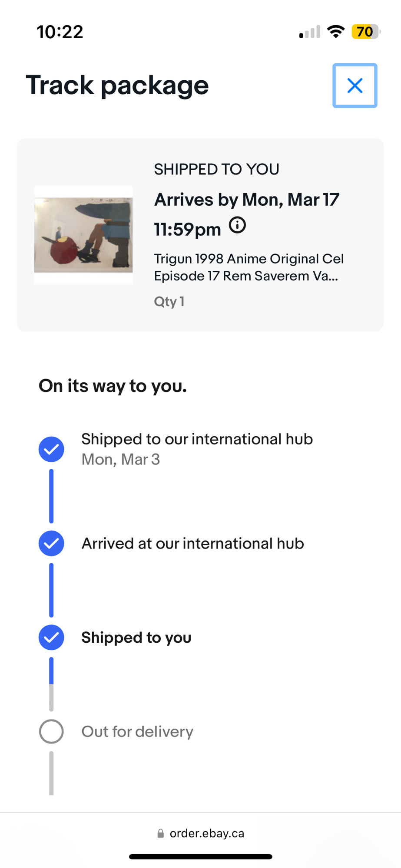This screenshot has width=401, height=868.
Task: Tap the info icon beside arrival time
Action: pos(237,225)
